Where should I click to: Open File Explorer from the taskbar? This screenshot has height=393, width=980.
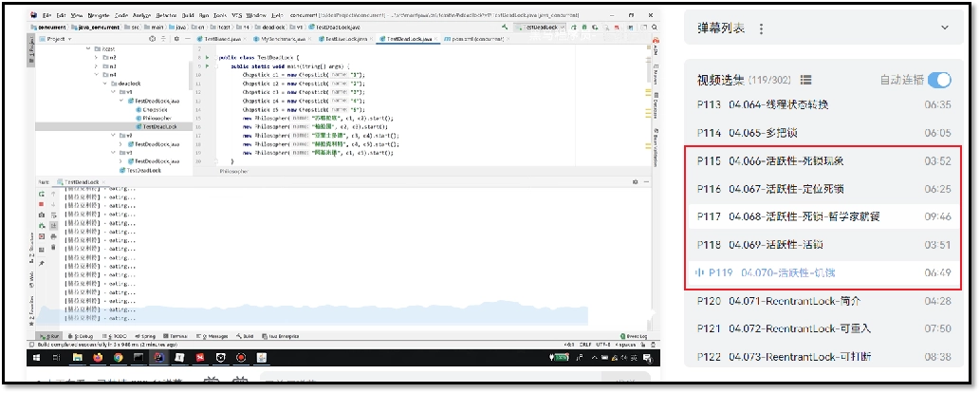(x=78, y=357)
